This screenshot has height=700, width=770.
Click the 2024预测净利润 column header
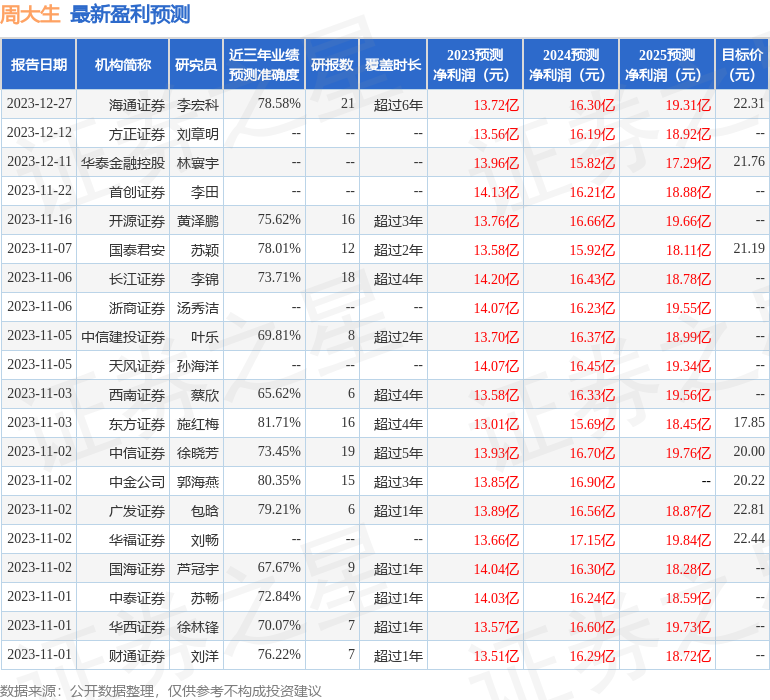571,64
